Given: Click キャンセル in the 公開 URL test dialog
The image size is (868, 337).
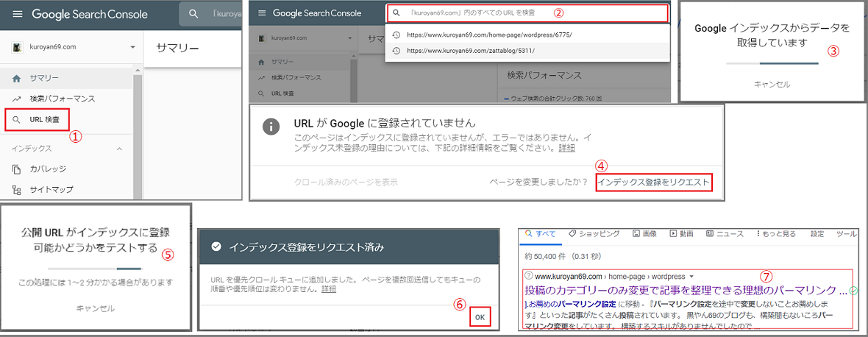Looking at the screenshot, I should click(96, 308).
